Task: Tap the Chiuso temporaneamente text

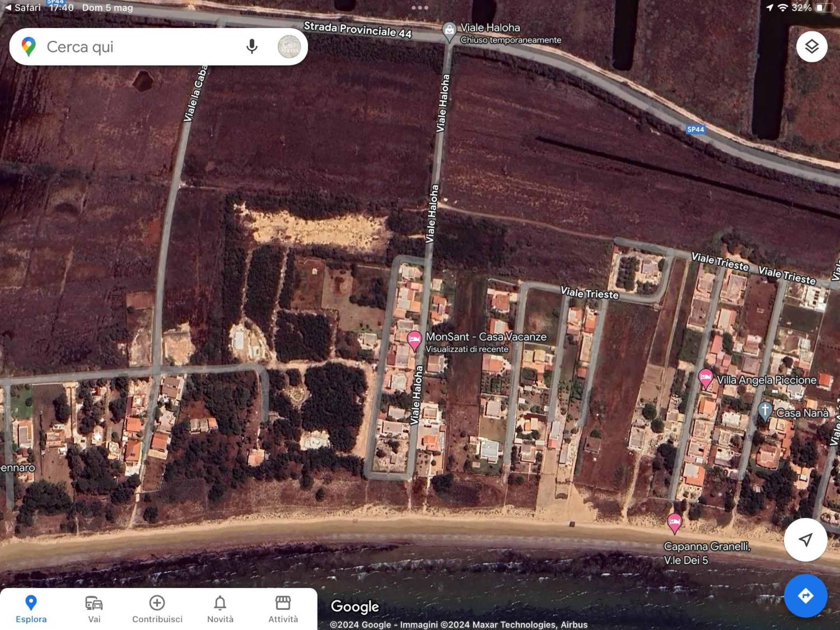Action: point(511,40)
